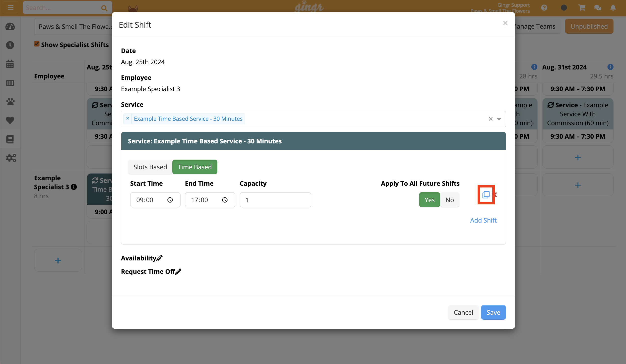This screenshot has height=364, width=626.
Task: Click the Cancel button
Action: point(463,312)
